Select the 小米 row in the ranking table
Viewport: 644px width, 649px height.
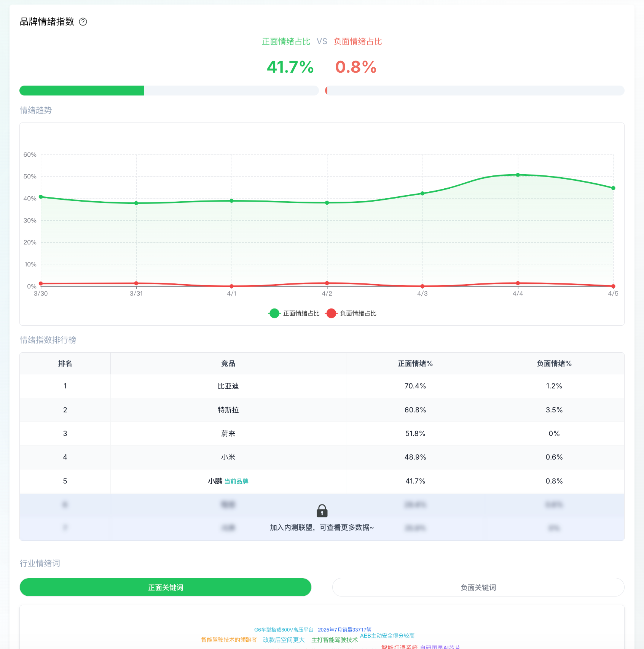[x=322, y=457]
